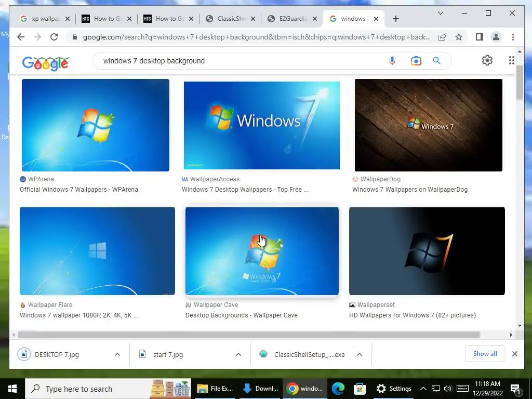Expand options for DESKTOP 7.jpg download
The height and width of the screenshot is (399, 532).
pyautogui.click(x=117, y=354)
